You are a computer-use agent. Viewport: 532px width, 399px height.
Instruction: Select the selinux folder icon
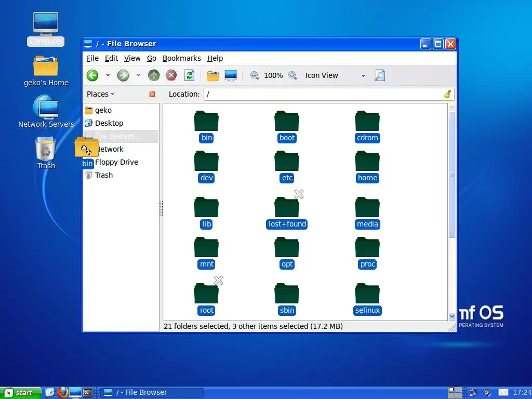tap(367, 294)
